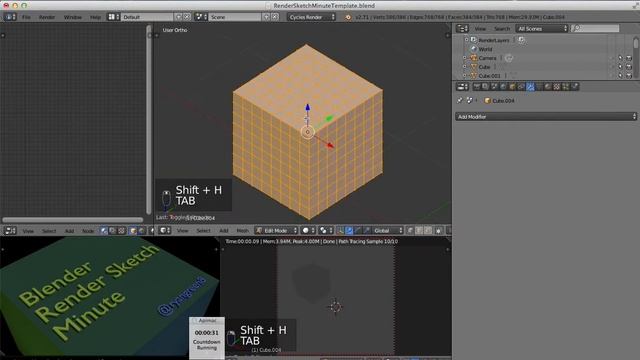Switch to the Scene properties tab
Viewport: 640px width, 360px height.
pyautogui.click(x=494, y=87)
